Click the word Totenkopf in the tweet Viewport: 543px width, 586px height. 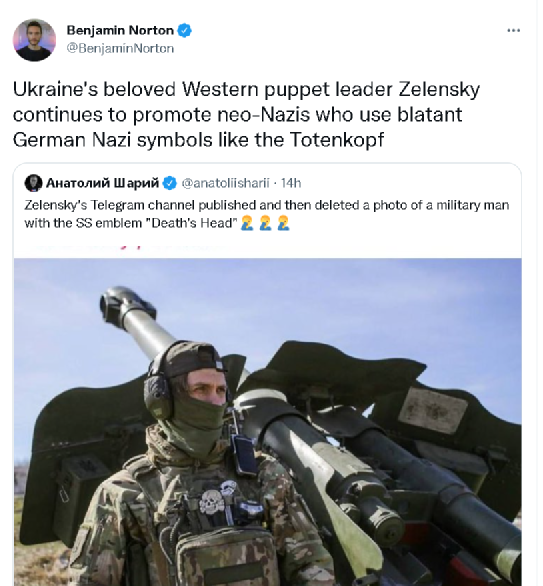point(337,140)
